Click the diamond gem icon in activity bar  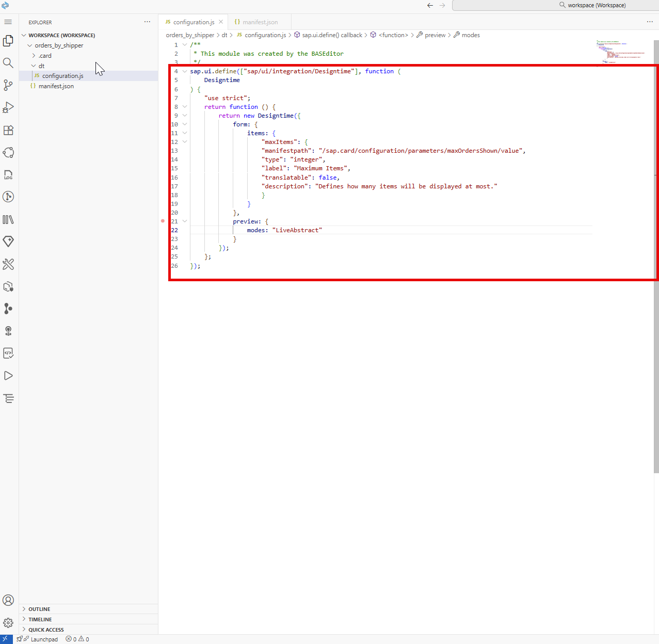(8, 242)
